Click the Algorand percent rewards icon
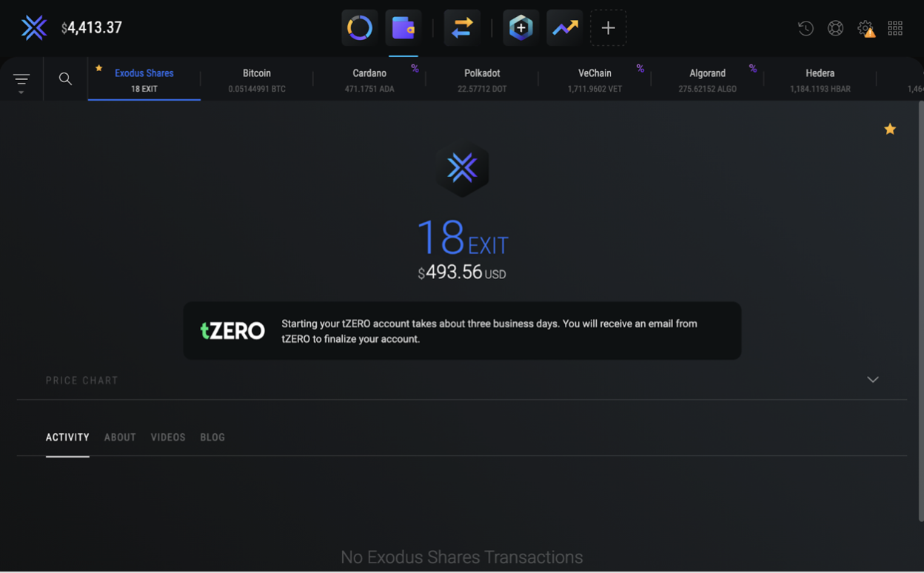924x573 pixels. click(x=752, y=68)
